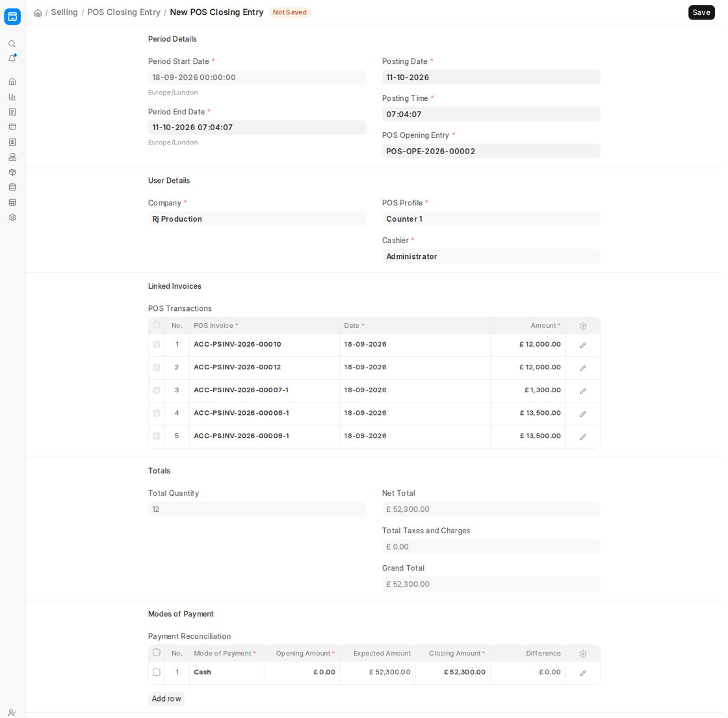Click the Not Saved status badge

[x=289, y=12]
